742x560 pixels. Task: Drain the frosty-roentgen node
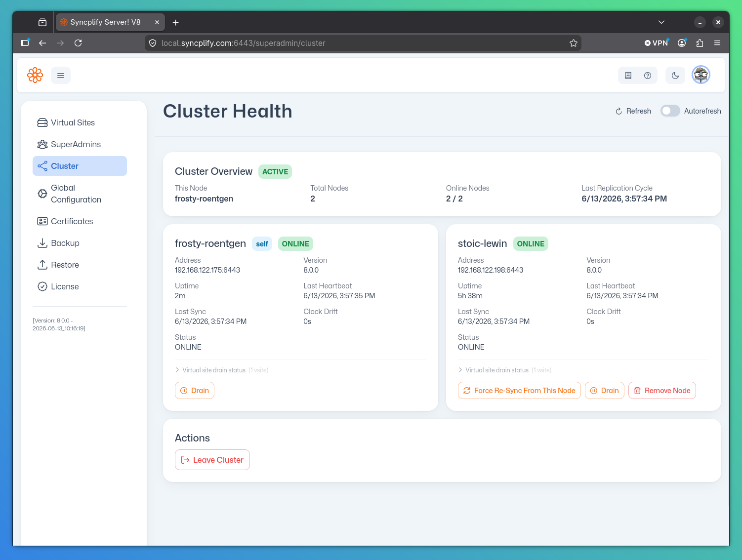point(195,391)
